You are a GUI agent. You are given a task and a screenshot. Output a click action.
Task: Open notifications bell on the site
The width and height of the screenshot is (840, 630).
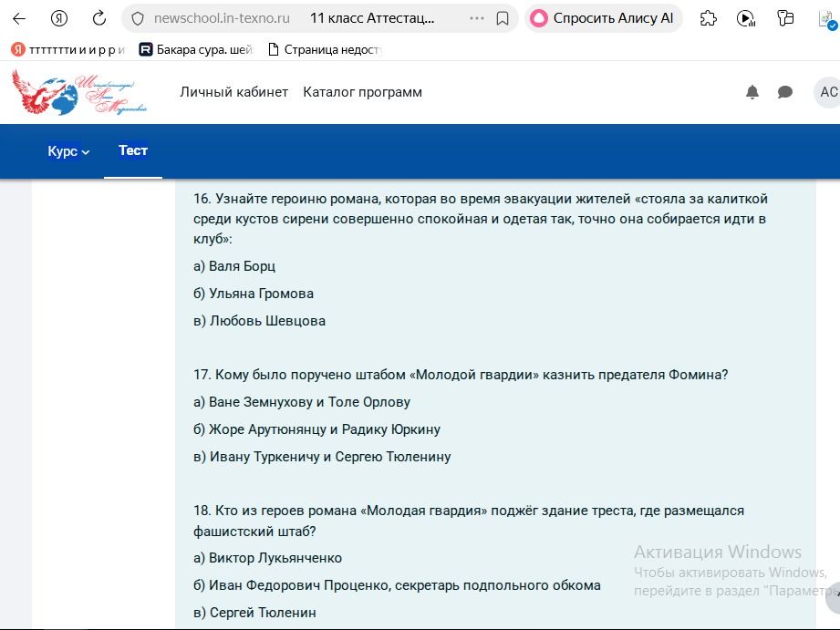pyautogui.click(x=752, y=92)
